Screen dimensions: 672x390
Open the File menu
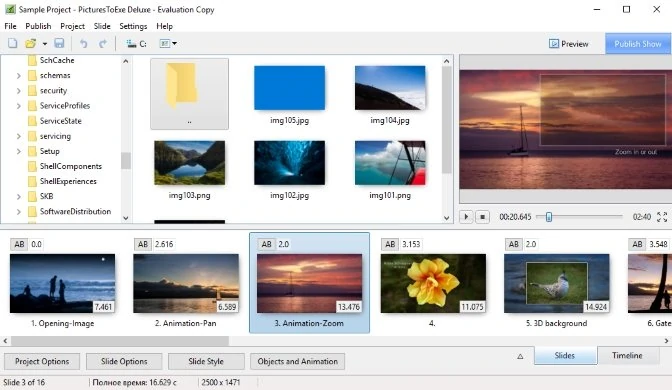point(10,26)
